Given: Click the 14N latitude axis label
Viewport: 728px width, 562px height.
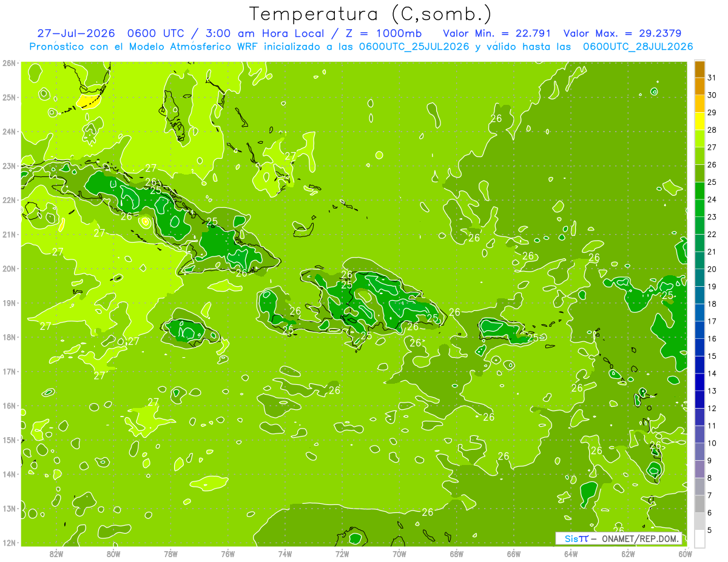Looking at the screenshot, I should [10, 474].
